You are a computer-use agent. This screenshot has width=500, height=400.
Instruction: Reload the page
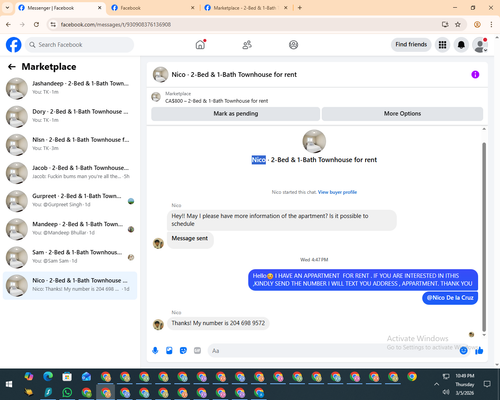point(36,24)
